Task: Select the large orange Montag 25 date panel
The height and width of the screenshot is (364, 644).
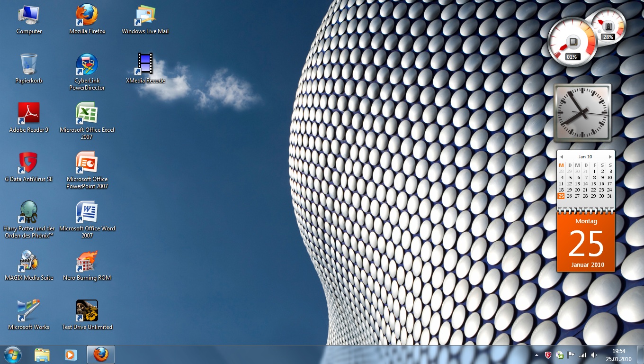Action: point(586,243)
